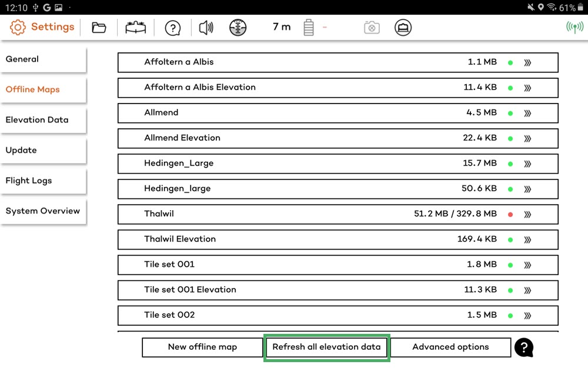Click the Thalwil download progress entry
Screen dimensions: 588x368
(338, 214)
